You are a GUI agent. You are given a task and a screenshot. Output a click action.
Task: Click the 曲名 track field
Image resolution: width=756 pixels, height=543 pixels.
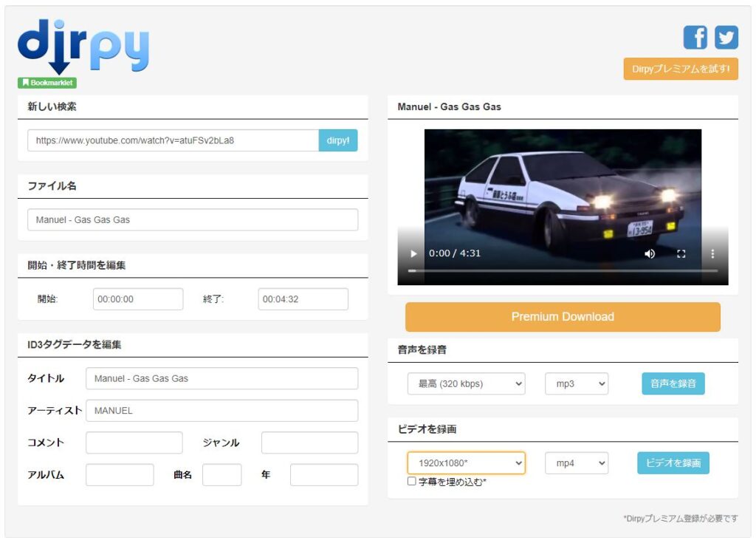tap(221, 475)
